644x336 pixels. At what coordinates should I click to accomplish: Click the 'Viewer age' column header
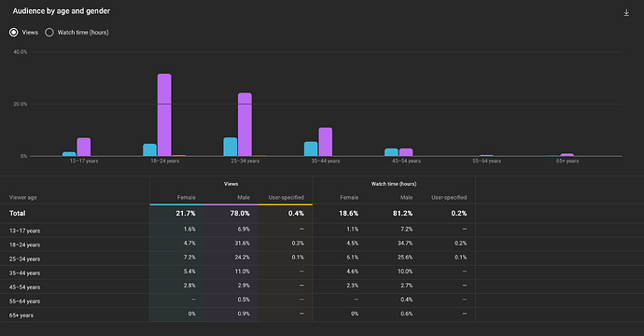pos(23,198)
